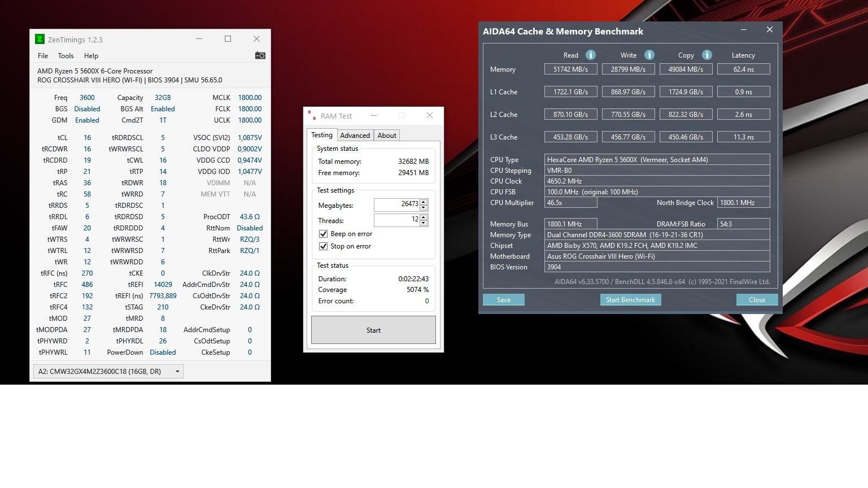This screenshot has width=868, height=488.
Task: Increase Threads with the up arrow
Action: (424, 217)
